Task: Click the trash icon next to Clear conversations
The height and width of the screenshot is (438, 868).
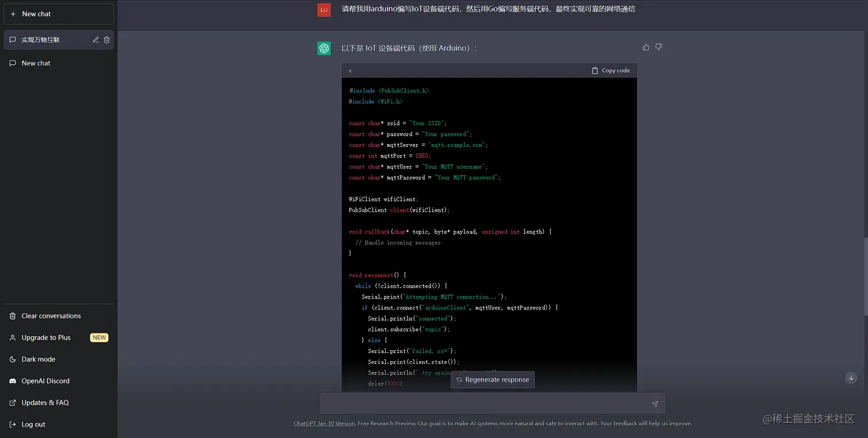Action: pos(13,316)
